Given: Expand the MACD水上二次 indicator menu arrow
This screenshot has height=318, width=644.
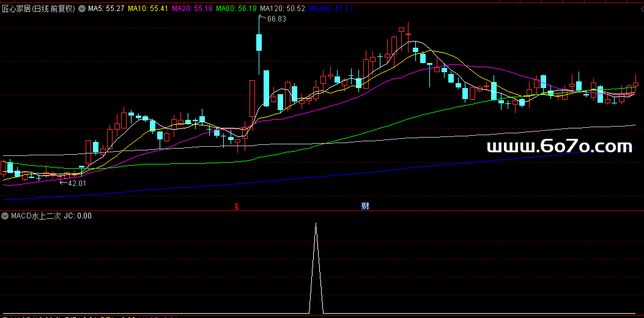Looking at the screenshot, I should (5, 216).
